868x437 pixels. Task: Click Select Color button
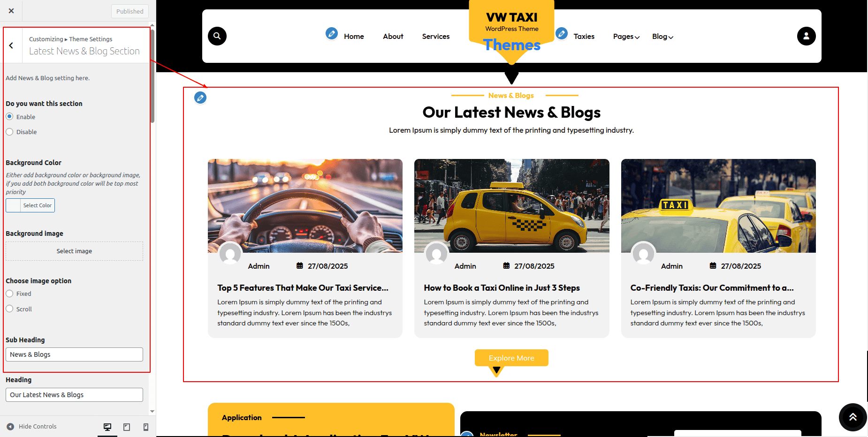38,205
